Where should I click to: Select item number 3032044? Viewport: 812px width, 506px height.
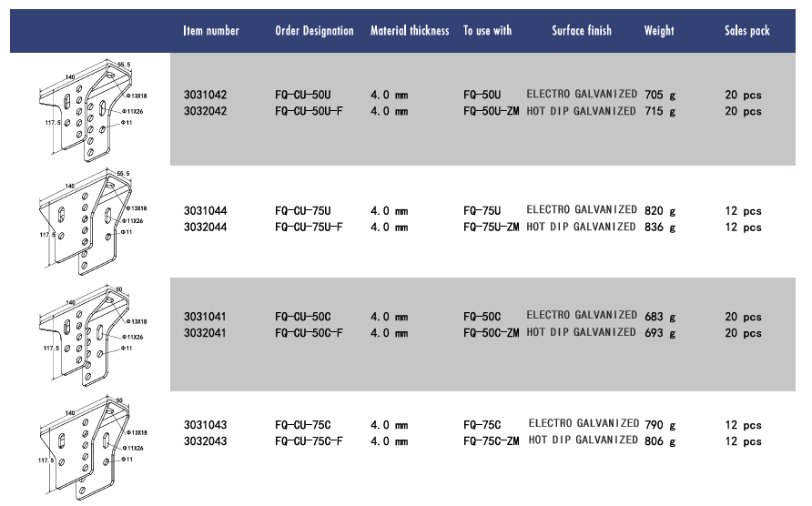[x=205, y=227]
